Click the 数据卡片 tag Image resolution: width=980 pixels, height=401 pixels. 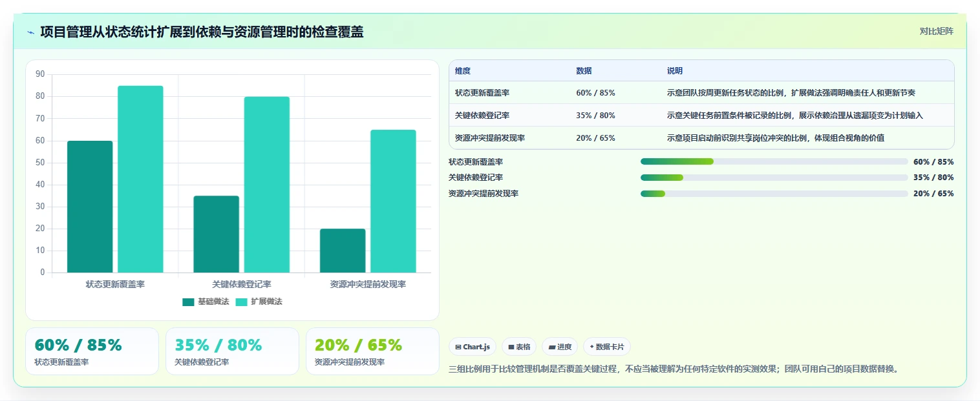tap(607, 347)
